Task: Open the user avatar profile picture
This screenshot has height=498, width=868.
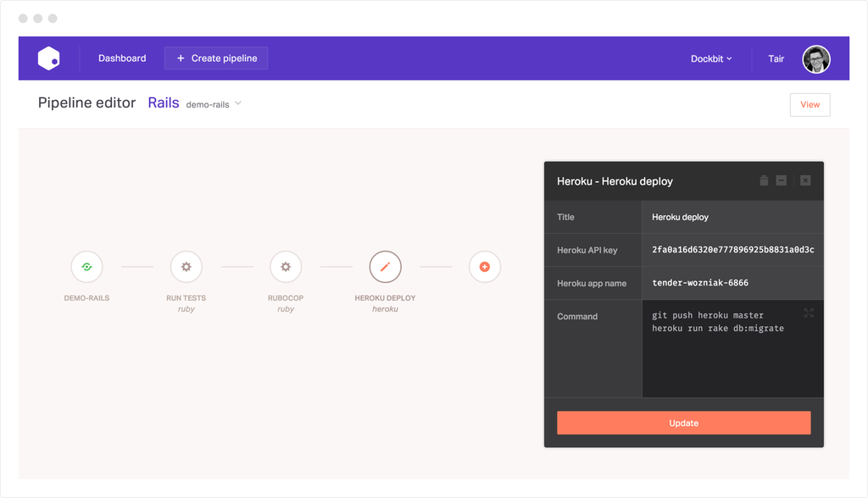Action: click(x=816, y=59)
